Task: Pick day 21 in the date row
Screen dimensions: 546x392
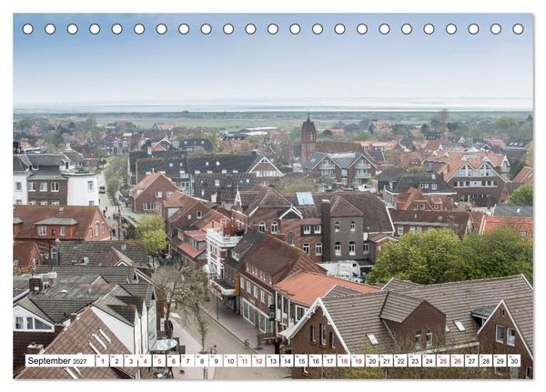Action: tap(387, 361)
